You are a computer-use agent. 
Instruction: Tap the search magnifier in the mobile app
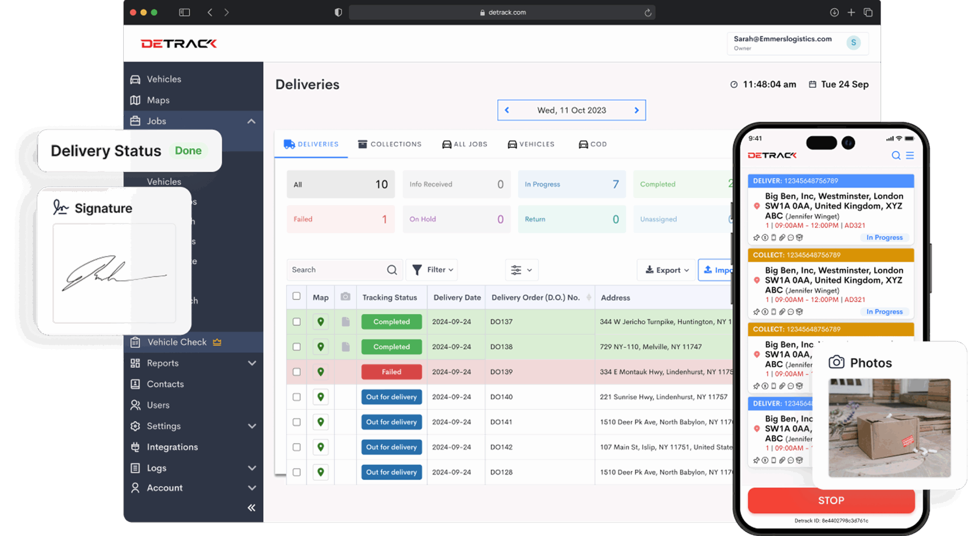896,156
